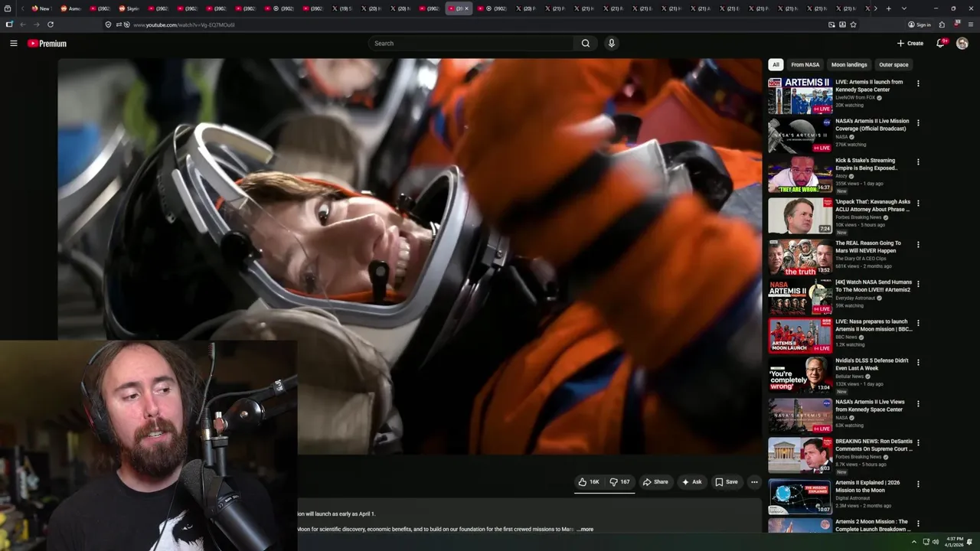
Task: Open options for Ron DeSantis video
Action: coord(918,443)
